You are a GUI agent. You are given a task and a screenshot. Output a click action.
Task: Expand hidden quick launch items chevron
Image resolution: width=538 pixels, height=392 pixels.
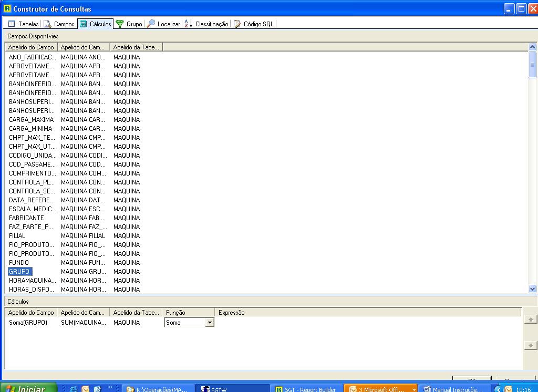coord(111,388)
